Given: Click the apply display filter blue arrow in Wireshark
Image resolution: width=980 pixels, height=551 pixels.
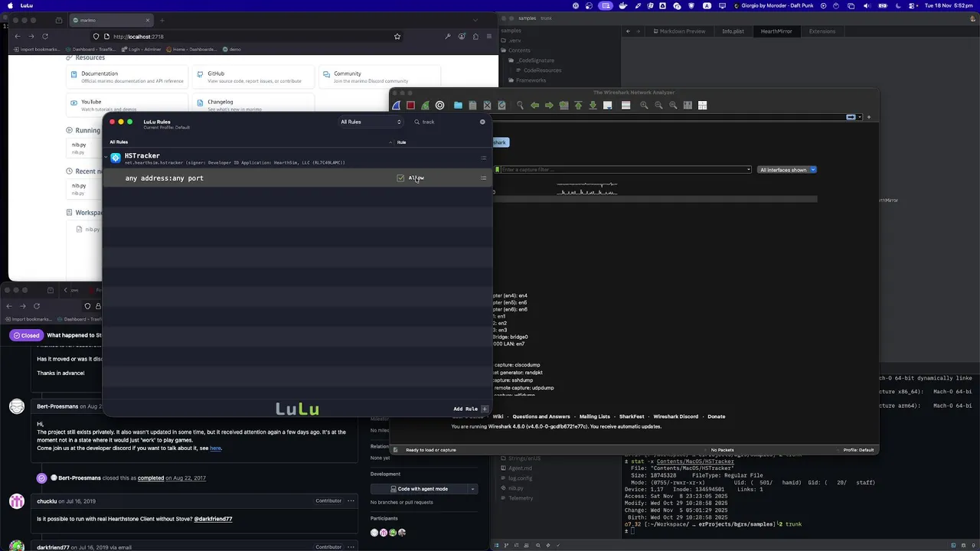Looking at the screenshot, I should (x=851, y=117).
